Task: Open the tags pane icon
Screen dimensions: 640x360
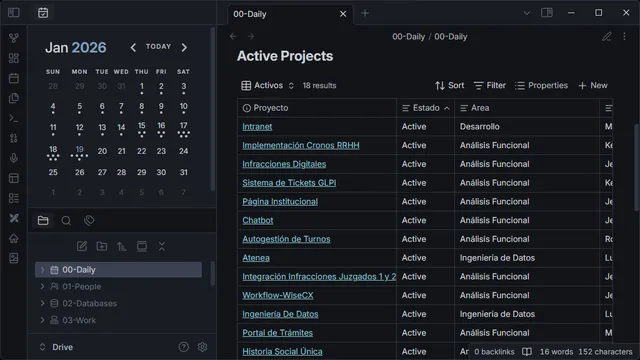Action: click(89, 221)
